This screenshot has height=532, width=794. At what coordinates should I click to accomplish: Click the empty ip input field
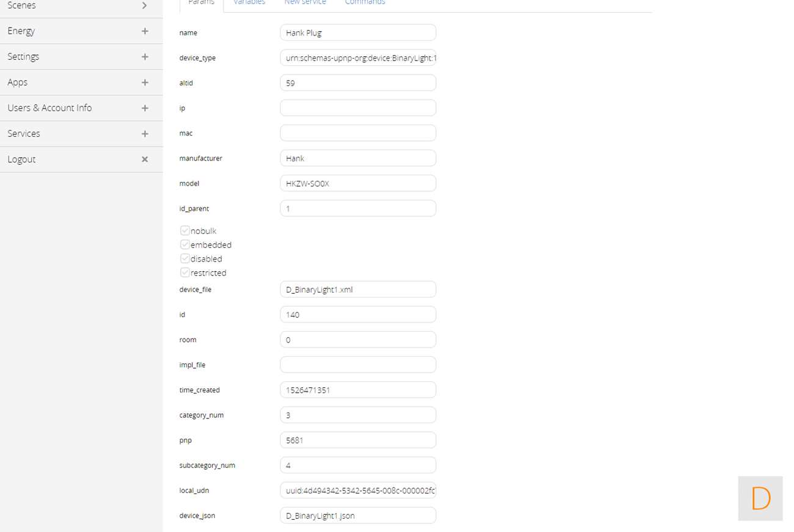pyautogui.click(x=358, y=108)
